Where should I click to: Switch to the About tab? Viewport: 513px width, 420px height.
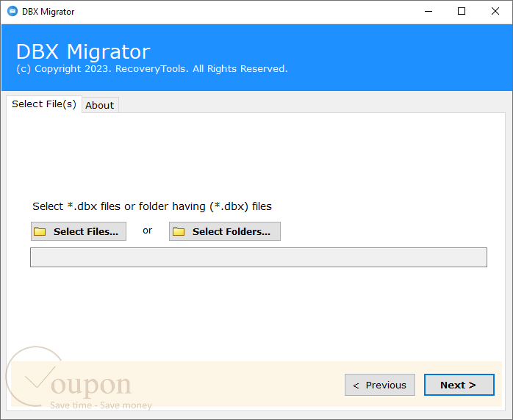[x=100, y=105]
